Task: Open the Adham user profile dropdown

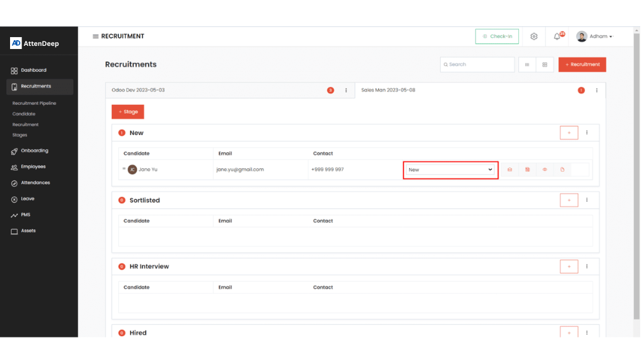Action: coord(594,36)
